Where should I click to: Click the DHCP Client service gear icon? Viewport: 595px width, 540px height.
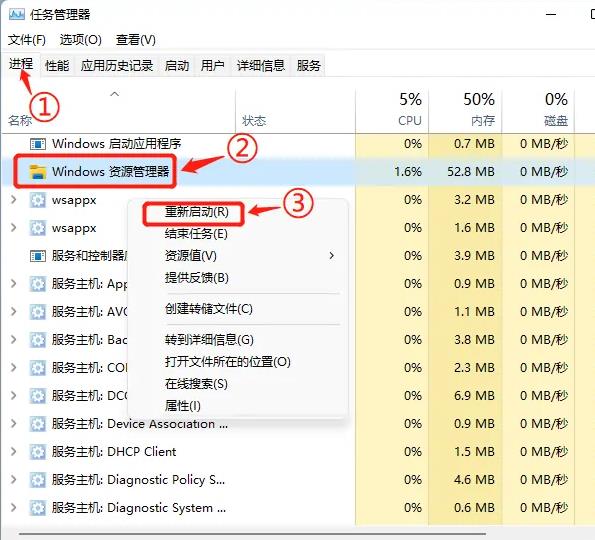(x=38, y=452)
